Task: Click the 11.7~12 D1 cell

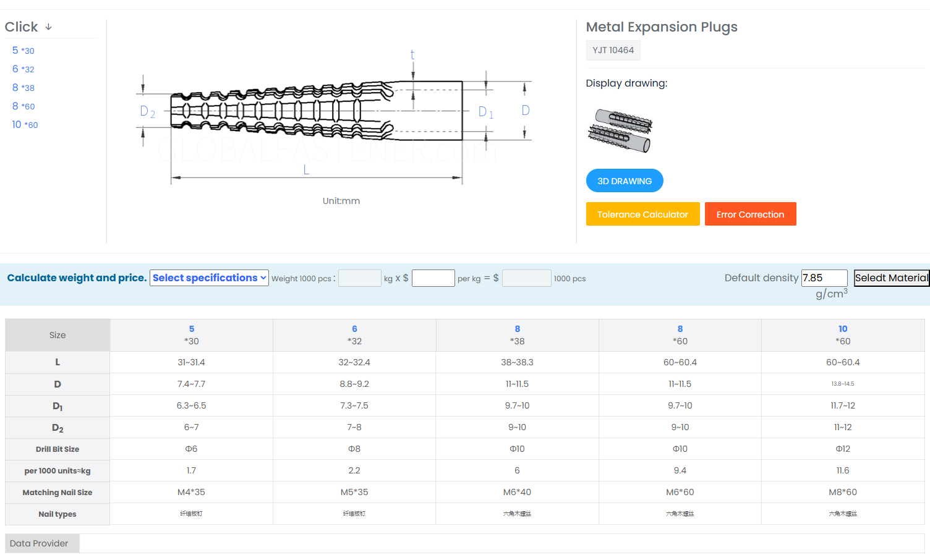Action: [843, 405]
